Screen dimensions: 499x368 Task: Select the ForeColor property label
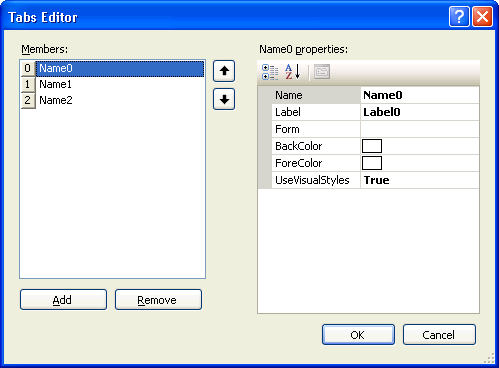(x=316, y=163)
